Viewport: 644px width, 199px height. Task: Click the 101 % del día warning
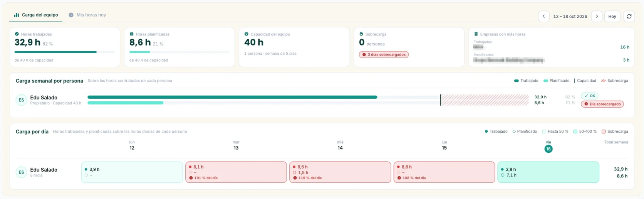click(x=203, y=178)
